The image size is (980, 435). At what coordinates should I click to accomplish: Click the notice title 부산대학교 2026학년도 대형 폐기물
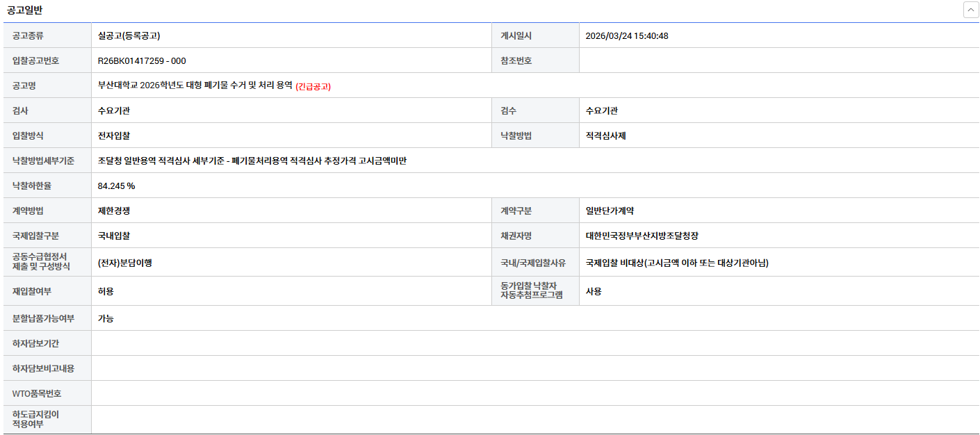[x=195, y=85]
